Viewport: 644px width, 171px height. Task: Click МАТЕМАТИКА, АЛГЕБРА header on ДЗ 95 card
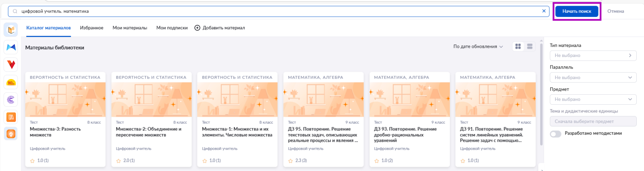click(316, 77)
